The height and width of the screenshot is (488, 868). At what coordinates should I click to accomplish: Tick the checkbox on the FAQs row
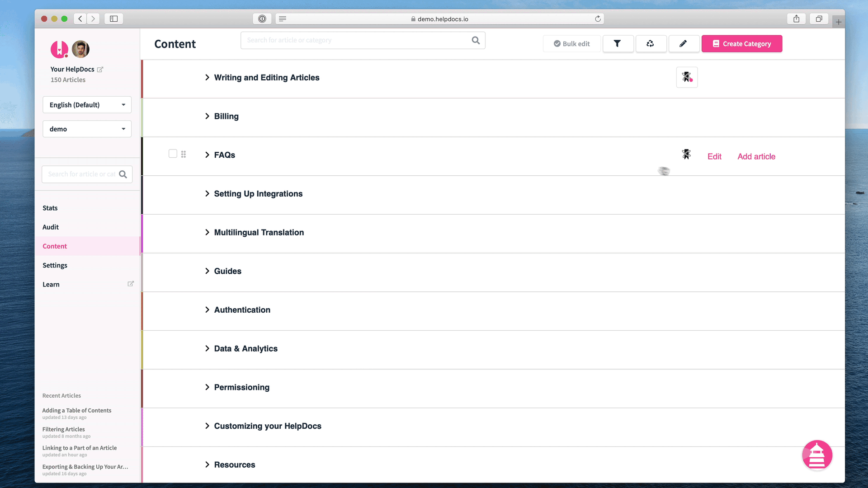coord(173,154)
